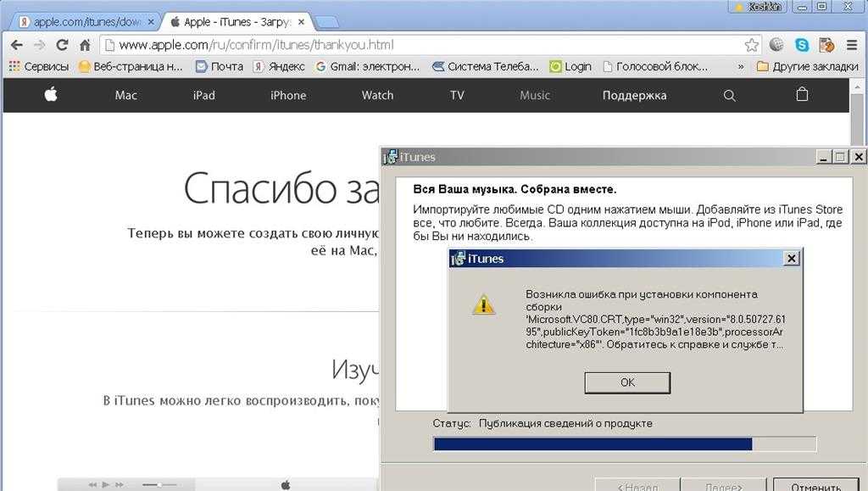The height and width of the screenshot is (491, 868).
Task: Click the Chrome forward arrow
Action: pos(39,45)
